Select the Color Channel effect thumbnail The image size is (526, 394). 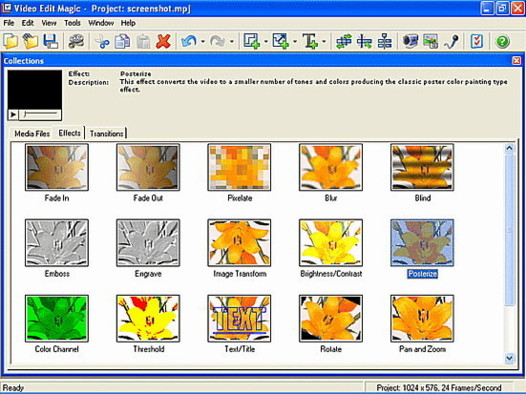[x=57, y=319]
